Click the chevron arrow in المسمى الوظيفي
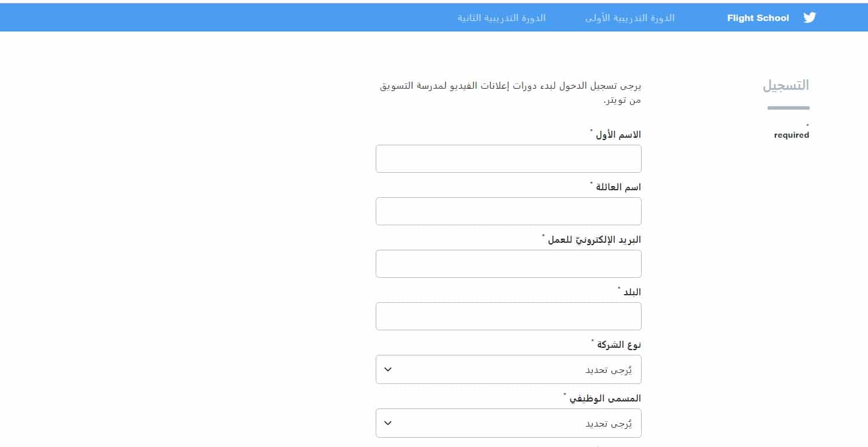868x447 pixels. coord(388,423)
